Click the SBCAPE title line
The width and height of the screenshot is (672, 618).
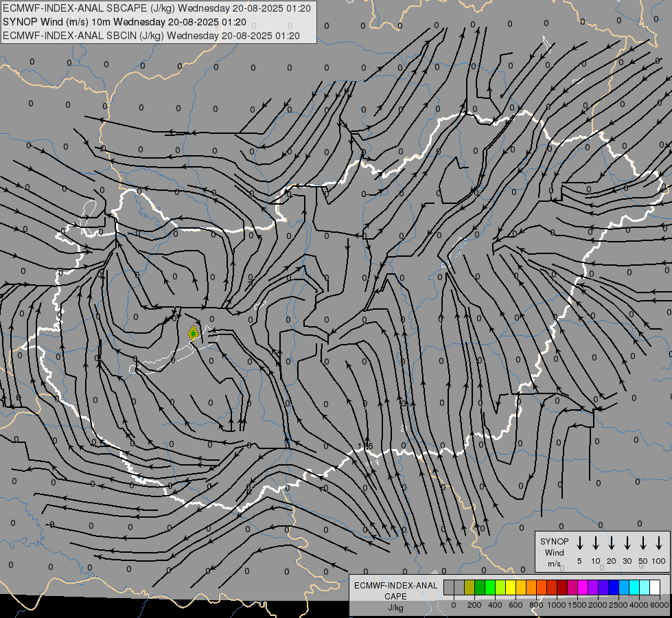pos(157,8)
